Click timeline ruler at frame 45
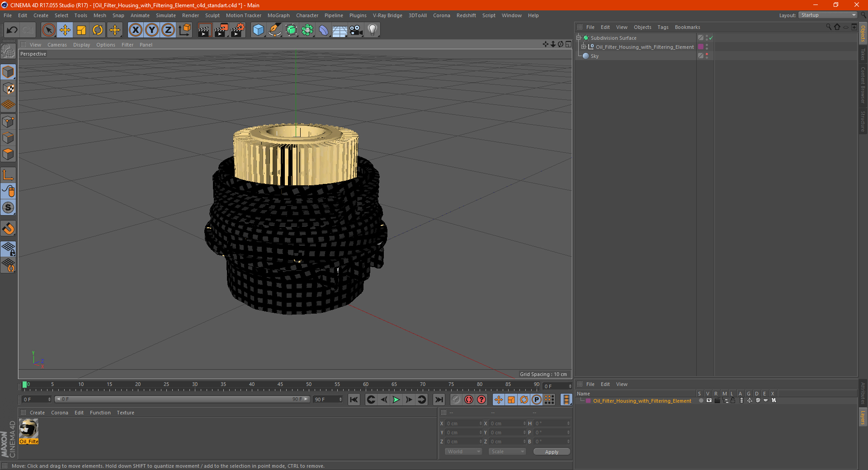The width and height of the screenshot is (868, 470). (280, 385)
